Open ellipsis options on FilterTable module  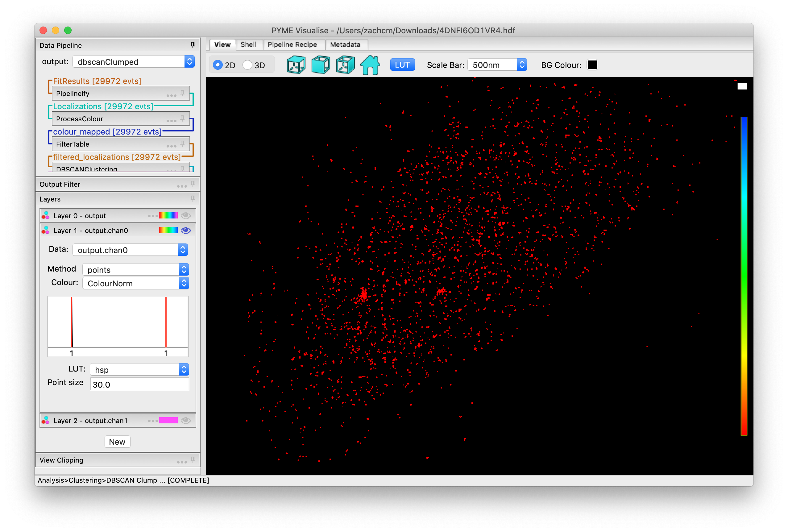(171, 146)
